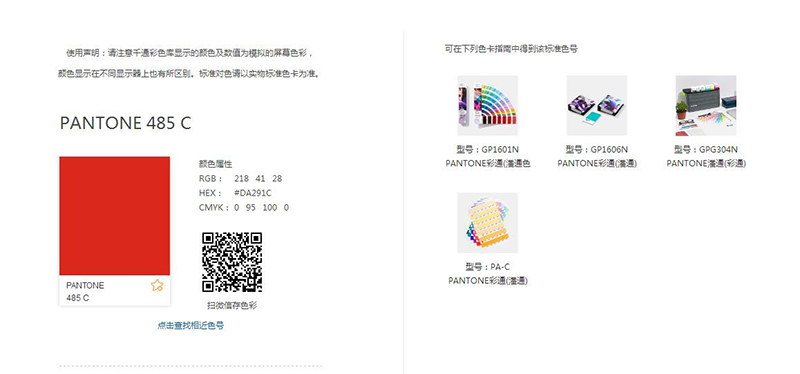Click the WeChat QR code image
Screen dimensions: 800x374
click(x=232, y=262)
